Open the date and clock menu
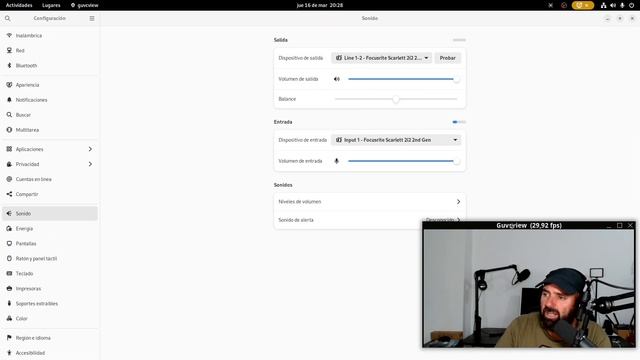640x360 pixels. [320, 5]
